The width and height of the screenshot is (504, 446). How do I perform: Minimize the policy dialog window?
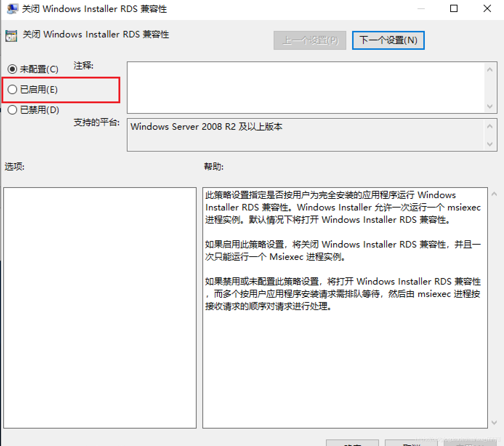point(421,8)
